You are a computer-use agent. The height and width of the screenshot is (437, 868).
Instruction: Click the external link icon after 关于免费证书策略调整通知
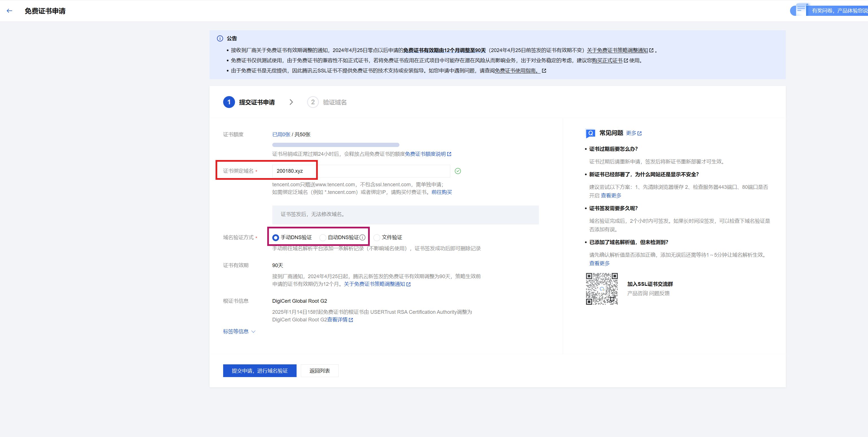tap(652, 50)
